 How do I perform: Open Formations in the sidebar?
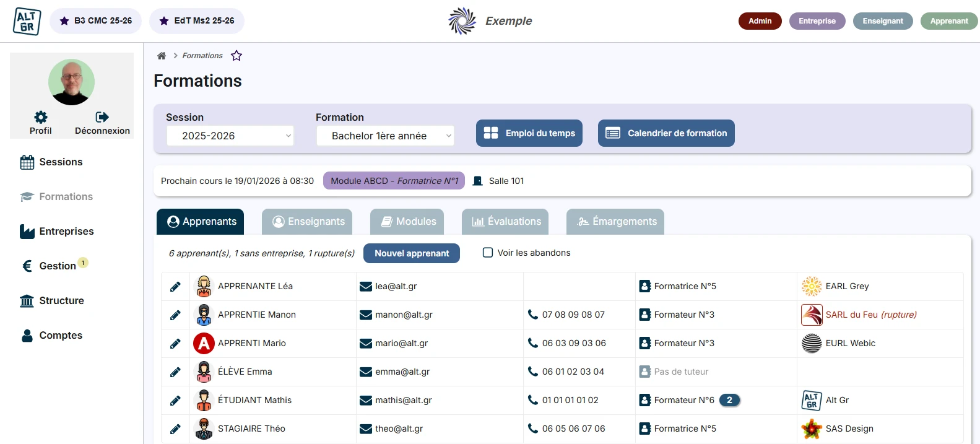coord(56,197)
